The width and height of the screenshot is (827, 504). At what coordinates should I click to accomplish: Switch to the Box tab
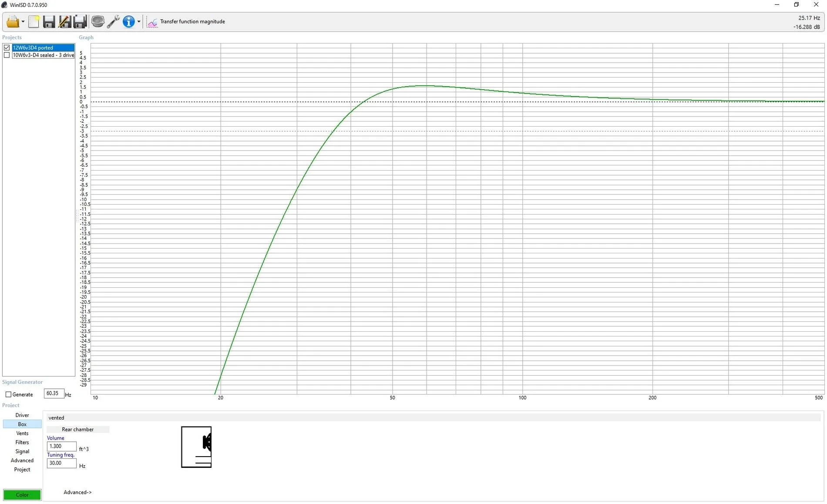[22, 424]
